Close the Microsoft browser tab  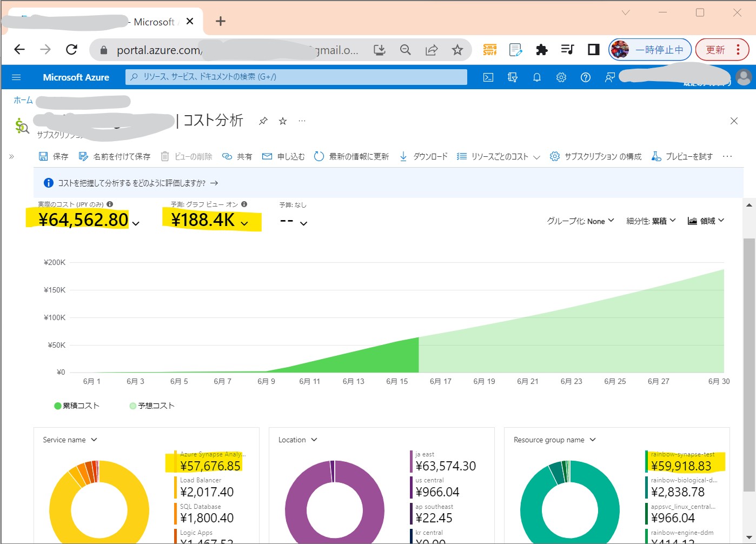tap(190, 21)
